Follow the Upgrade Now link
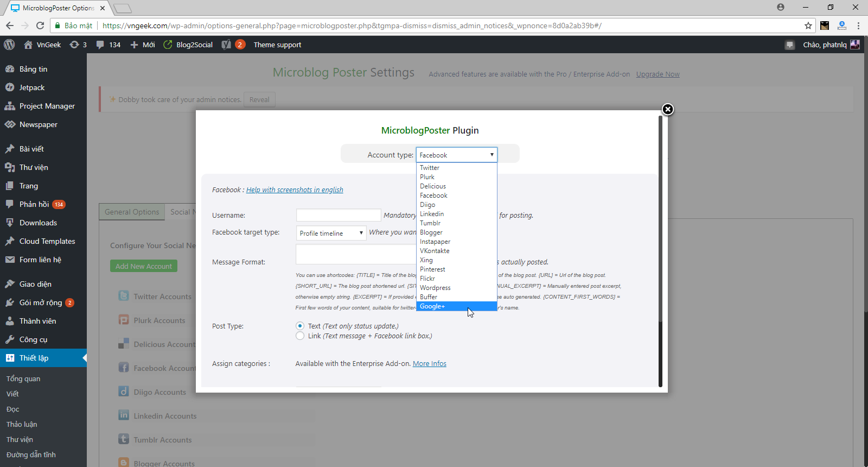 [x=658, y=74]
